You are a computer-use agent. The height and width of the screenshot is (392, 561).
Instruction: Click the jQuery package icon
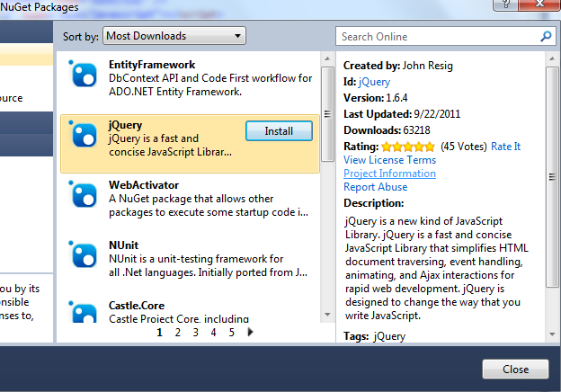click(x=83, y=134)
